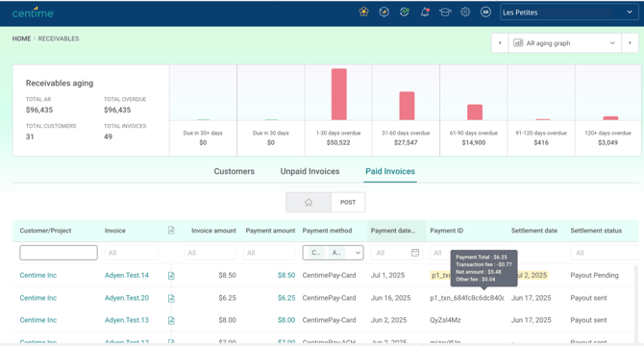Open Centime Inc customer for Adyen.Test.14
Viewport: 644px width, 346px height.
tap(38, 276)
